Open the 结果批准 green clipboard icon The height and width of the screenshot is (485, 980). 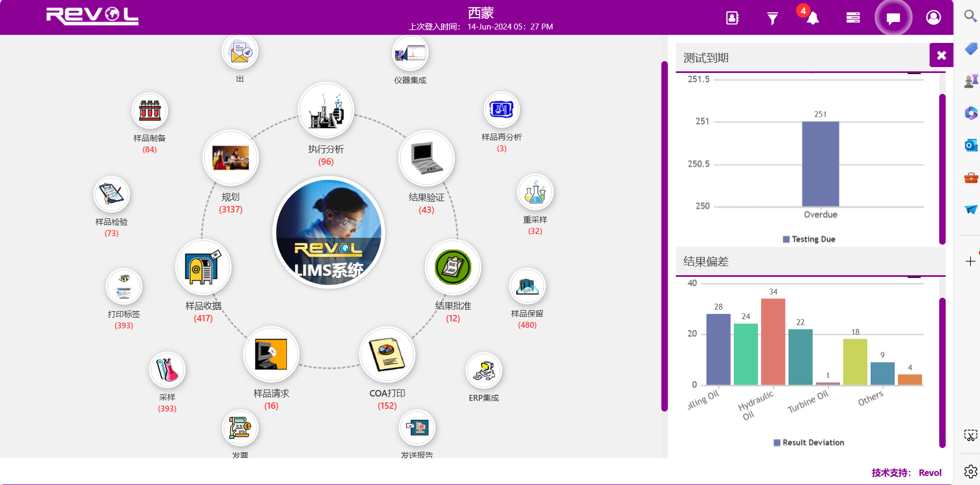453,267
